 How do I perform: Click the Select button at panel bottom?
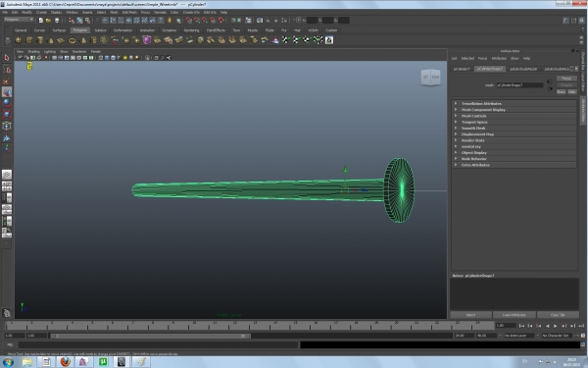(470, 315)
